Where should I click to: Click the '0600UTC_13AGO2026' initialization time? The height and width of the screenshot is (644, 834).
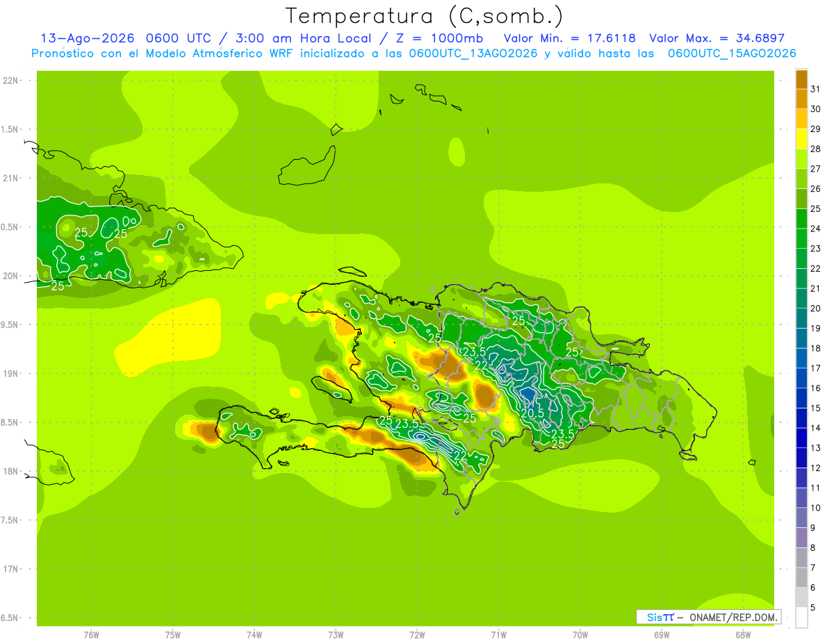[x=473, y=53]
